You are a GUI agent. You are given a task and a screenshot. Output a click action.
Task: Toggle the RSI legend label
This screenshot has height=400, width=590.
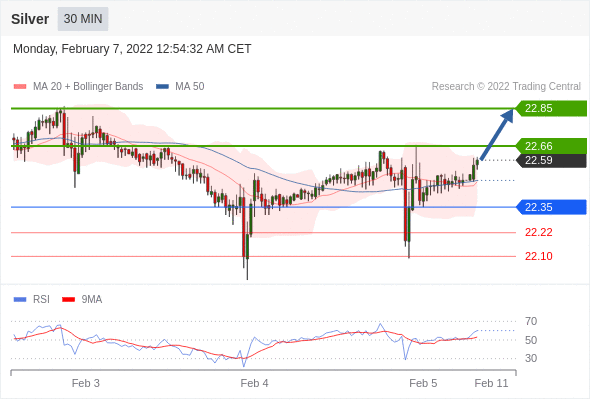pyautogui.click(x=41, y=300)
